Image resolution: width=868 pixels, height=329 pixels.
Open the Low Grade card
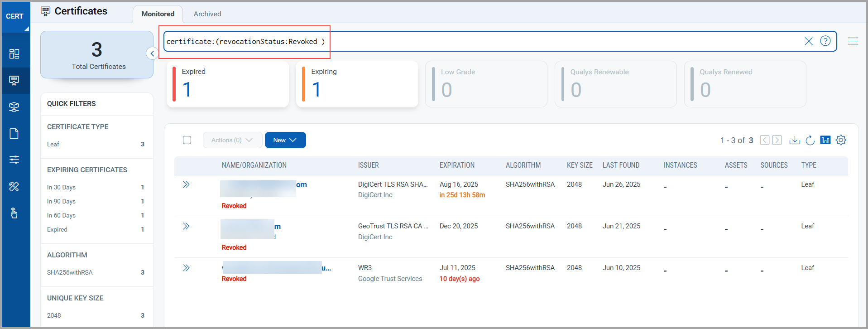pos(486,84)
